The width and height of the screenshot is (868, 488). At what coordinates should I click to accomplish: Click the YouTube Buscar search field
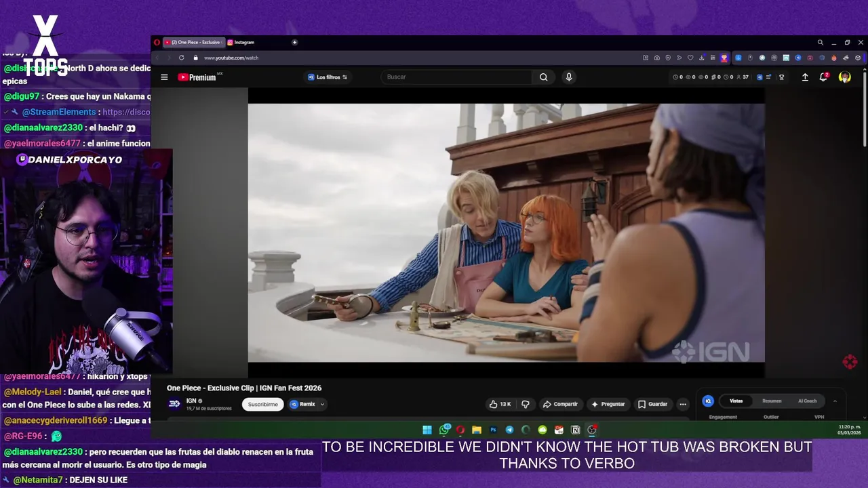point(458,77)
